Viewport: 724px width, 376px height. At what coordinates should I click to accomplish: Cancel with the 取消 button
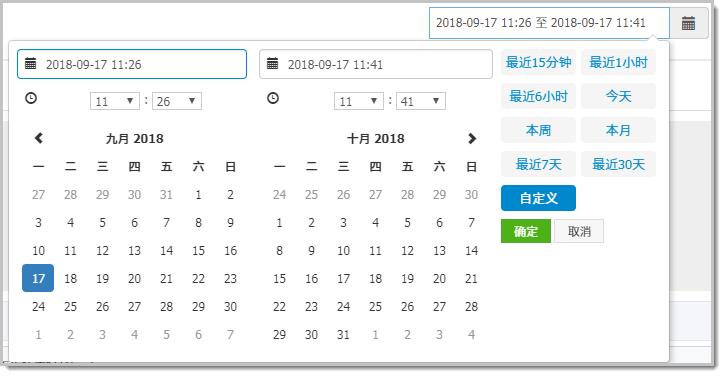point(579,231)
